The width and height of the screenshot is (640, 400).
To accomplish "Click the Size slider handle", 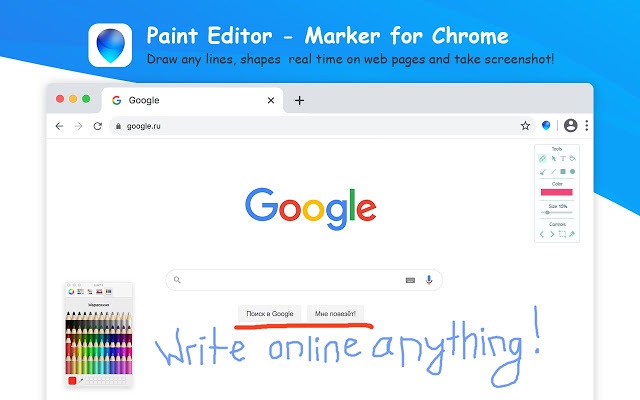I will point(547,212).
